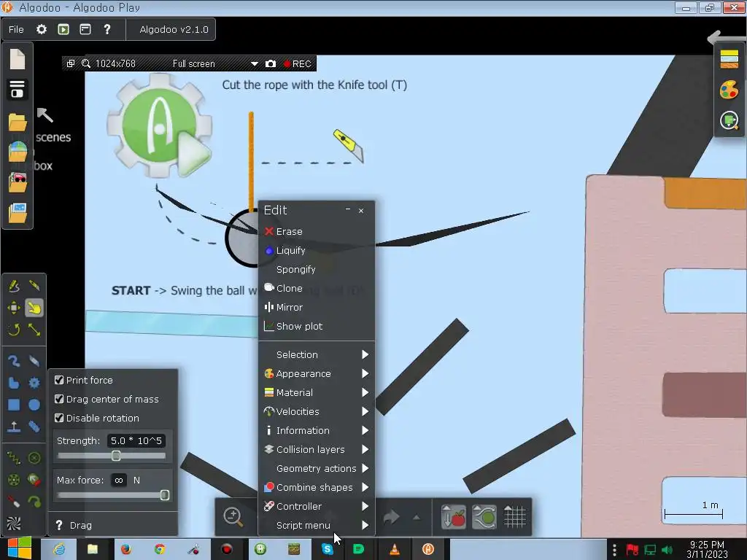Click the Max force infinity value field
The image size is (747, 560).
[x=119, y=481]
